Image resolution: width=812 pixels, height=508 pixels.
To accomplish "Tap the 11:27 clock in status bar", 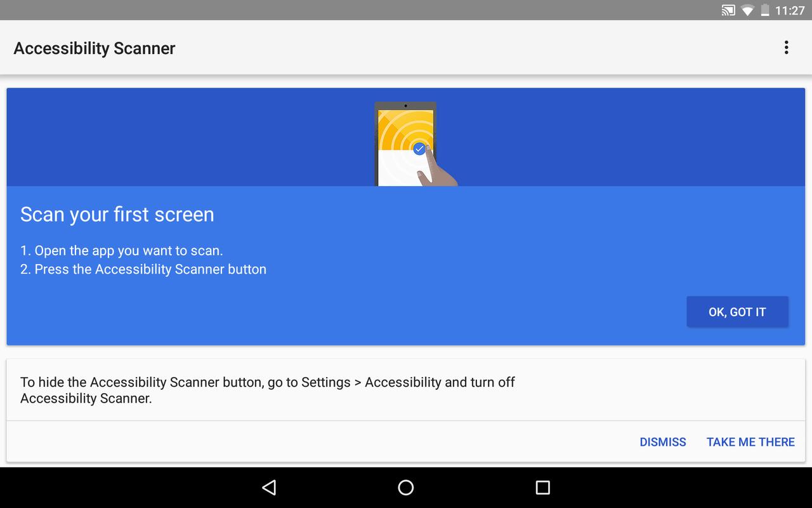I will 790,10.
